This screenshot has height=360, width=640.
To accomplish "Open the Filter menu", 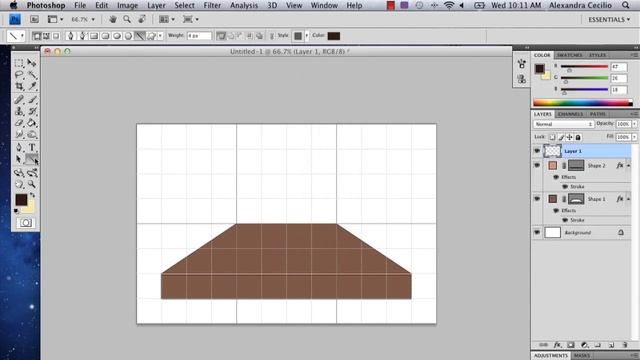I will 212,5.
